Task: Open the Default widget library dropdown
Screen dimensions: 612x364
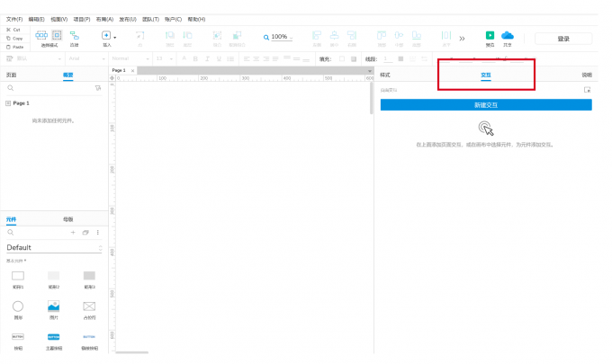Action: coord(54,247)
